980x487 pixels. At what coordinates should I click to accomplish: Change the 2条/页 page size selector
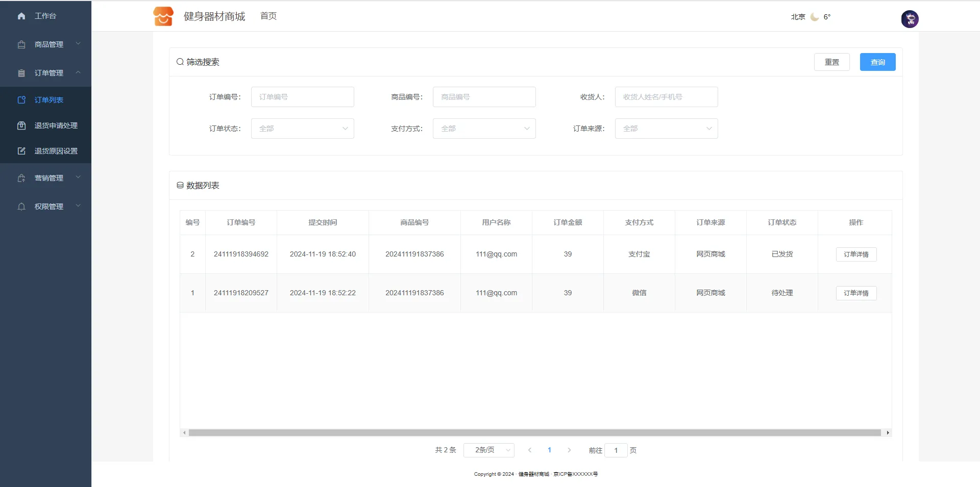[x=488, y=450]
